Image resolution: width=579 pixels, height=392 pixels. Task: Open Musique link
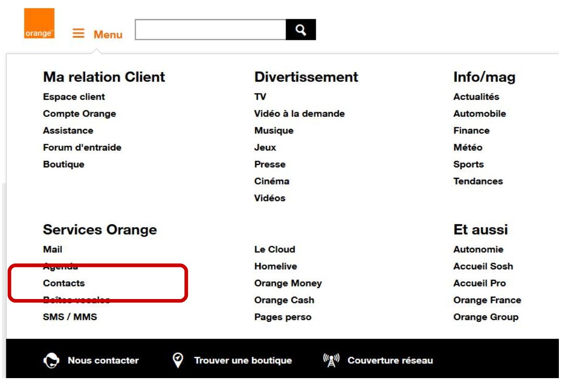point(274,130)
